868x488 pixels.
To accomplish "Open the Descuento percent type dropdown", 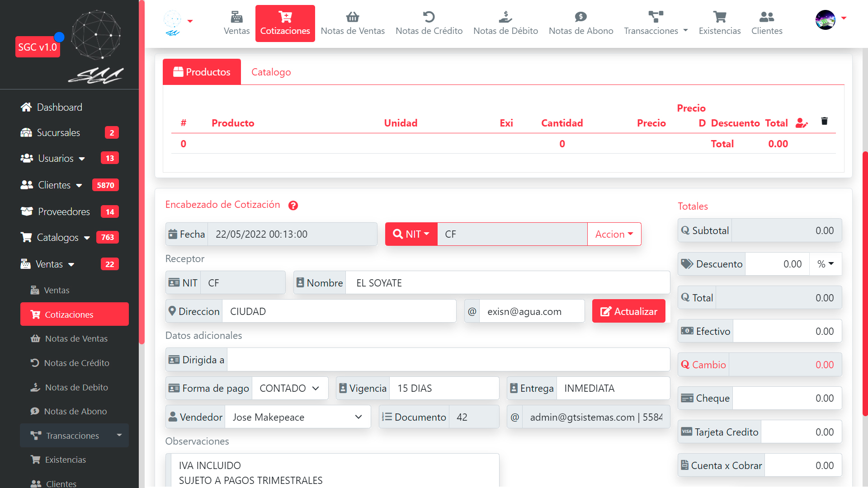I will [x=825, y=264].
